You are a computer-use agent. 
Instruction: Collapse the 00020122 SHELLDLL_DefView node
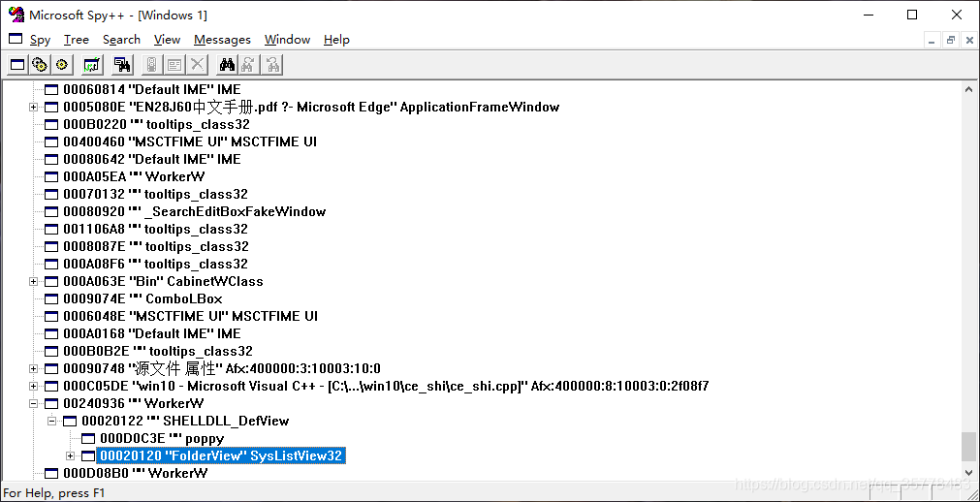pyautogui.click(x=52, y=421)
